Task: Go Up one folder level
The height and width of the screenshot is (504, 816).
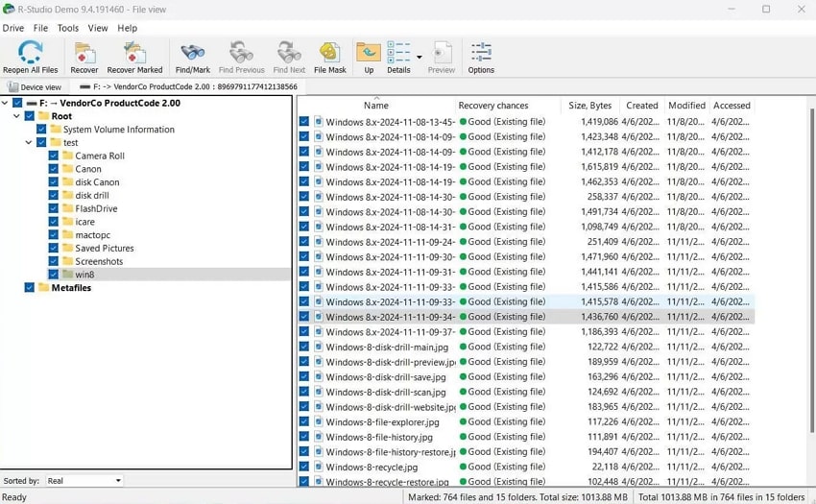Action: coord(369,53)
